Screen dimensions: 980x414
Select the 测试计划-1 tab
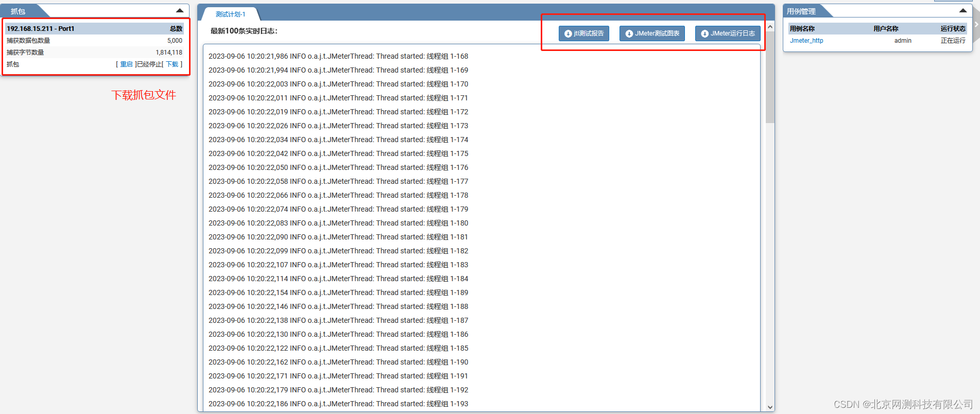click(230, 14)
